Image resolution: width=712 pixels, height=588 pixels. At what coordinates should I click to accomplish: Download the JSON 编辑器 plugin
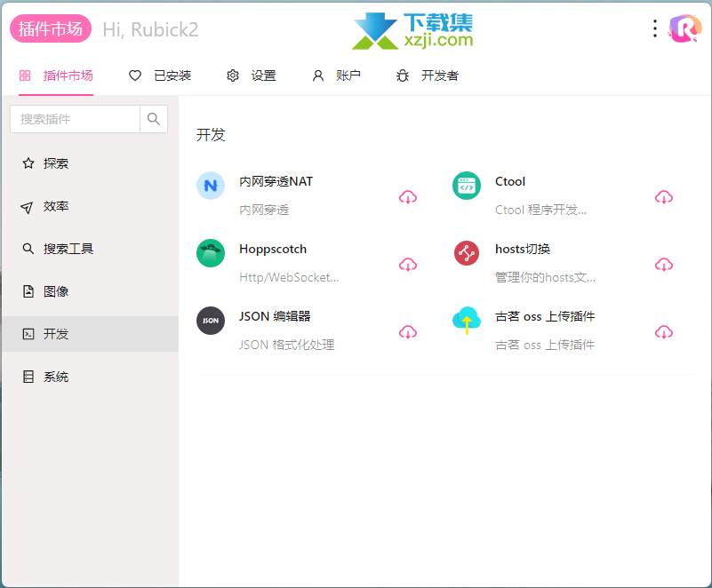coord(408,332)
